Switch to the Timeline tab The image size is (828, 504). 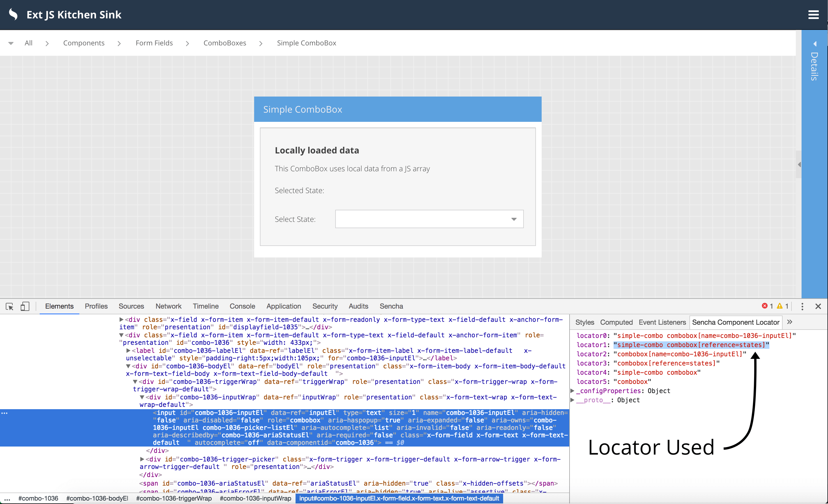pos(205,306)
